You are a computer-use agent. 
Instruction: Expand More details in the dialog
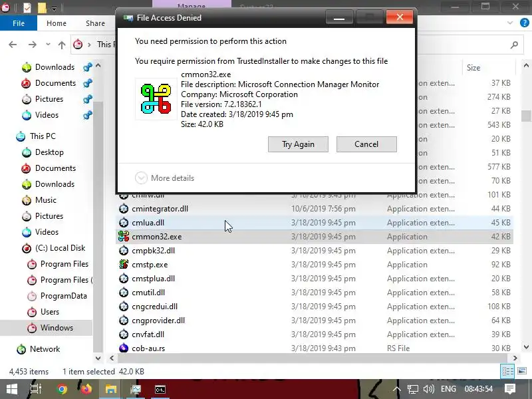pos(164,178)
